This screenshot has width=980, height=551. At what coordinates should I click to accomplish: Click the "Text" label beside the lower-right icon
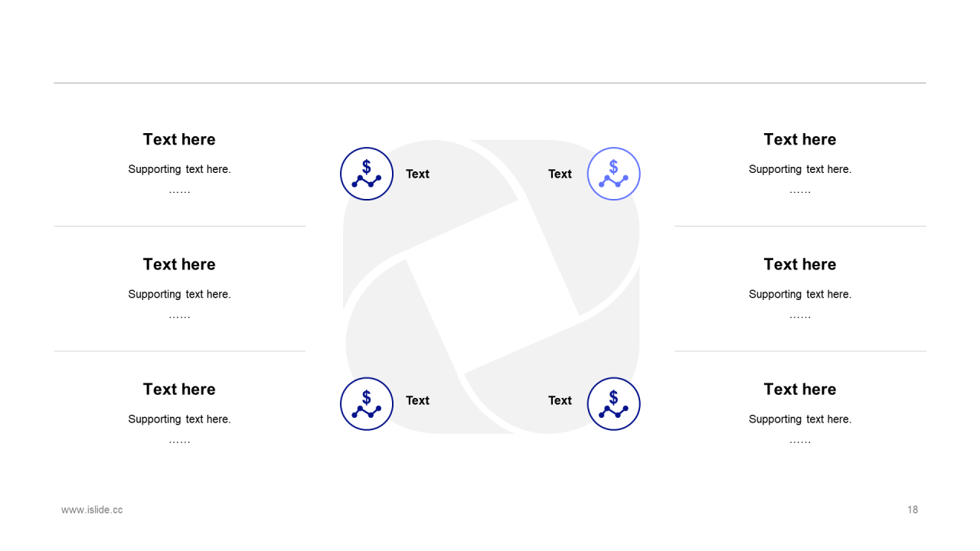click(560, 400)
